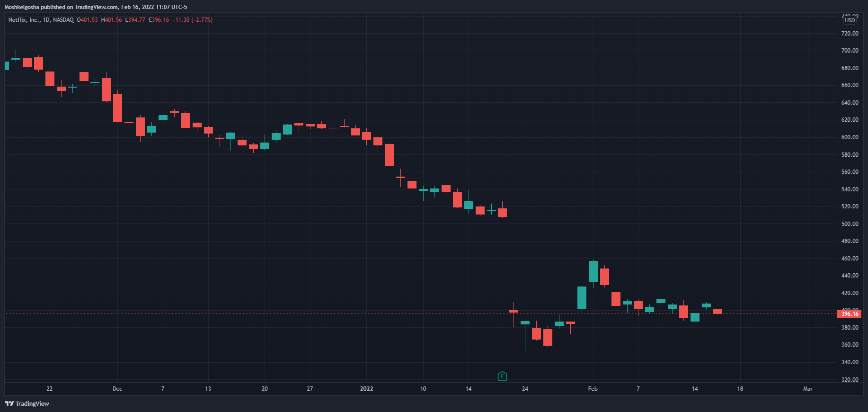Click the 500.00 price axis label

(850, 224)
